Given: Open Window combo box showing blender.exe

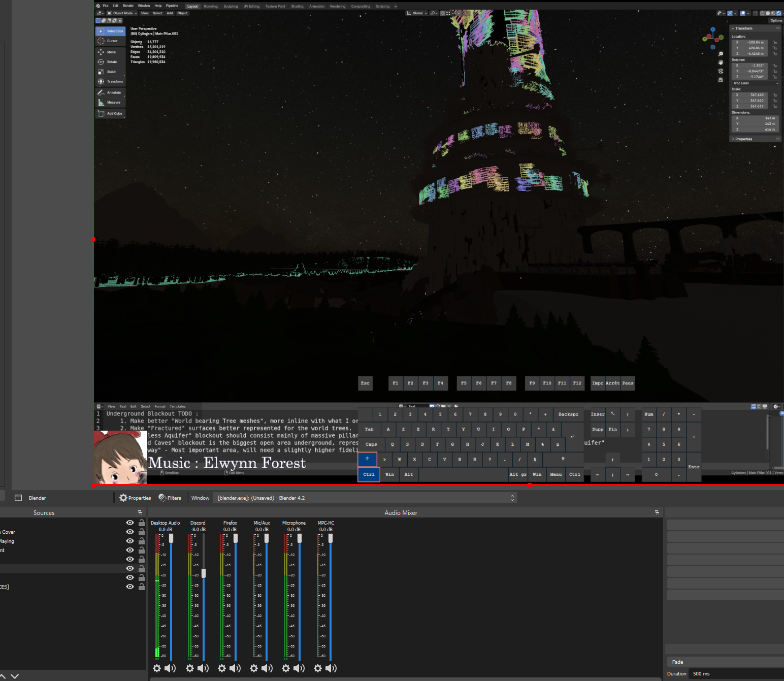Looking at the screenshot, I should [365, 498].
